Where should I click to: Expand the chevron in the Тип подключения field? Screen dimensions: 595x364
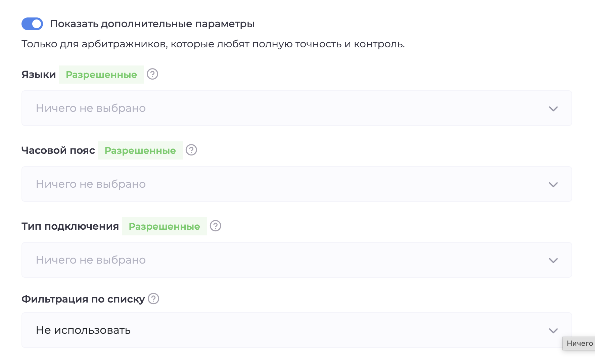click(553, 260)
